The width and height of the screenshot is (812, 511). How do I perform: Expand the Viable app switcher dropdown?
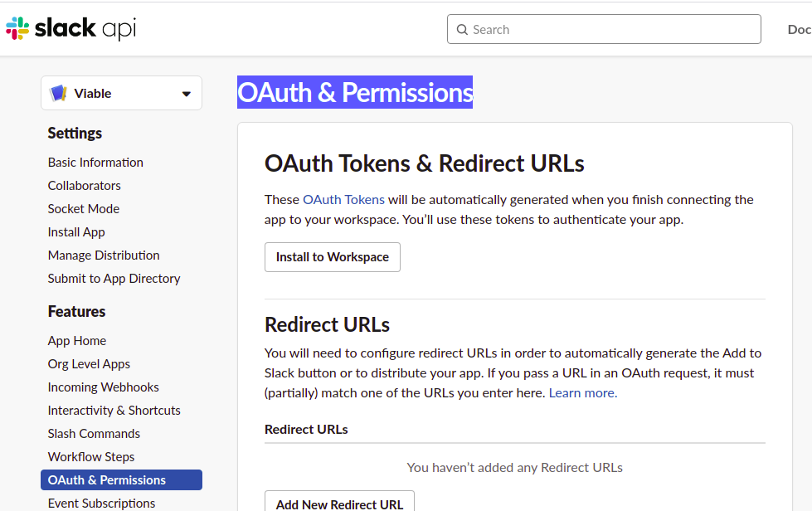[x=186, y=92]
